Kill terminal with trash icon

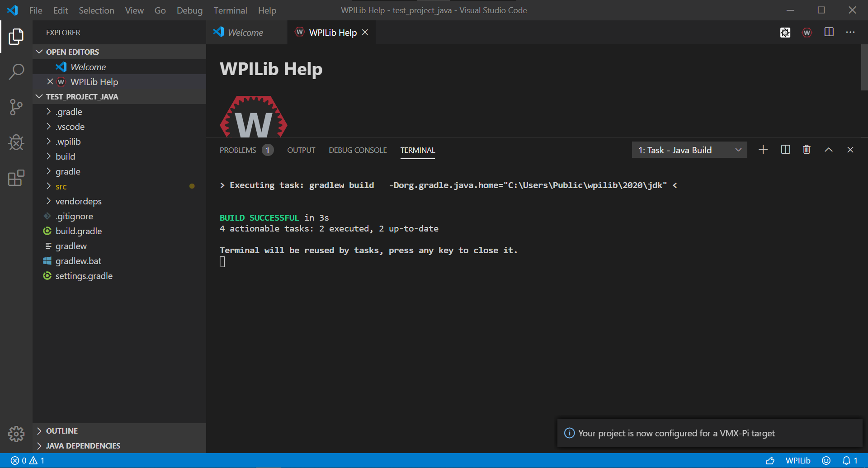807,150
